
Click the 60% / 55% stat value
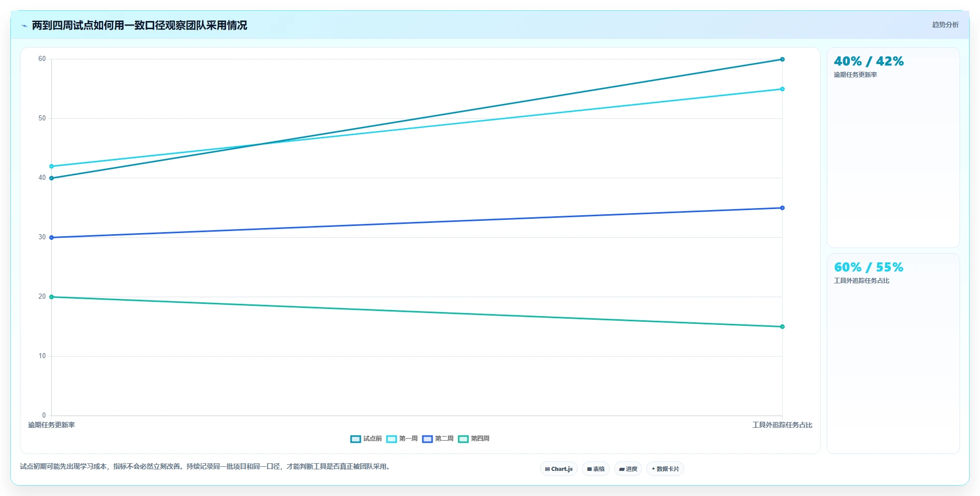[869, 267]
